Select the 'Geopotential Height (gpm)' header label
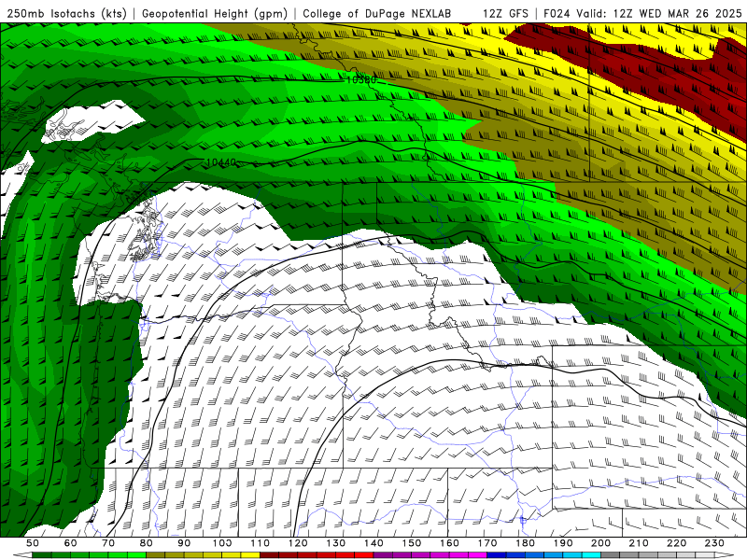The image size is (747, 560). [215, 13]
